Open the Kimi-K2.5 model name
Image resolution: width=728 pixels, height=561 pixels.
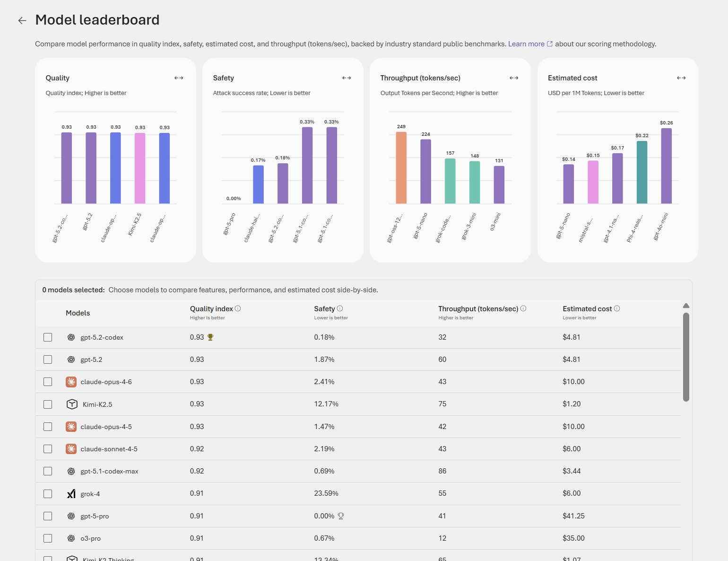[x=97, y=404]
